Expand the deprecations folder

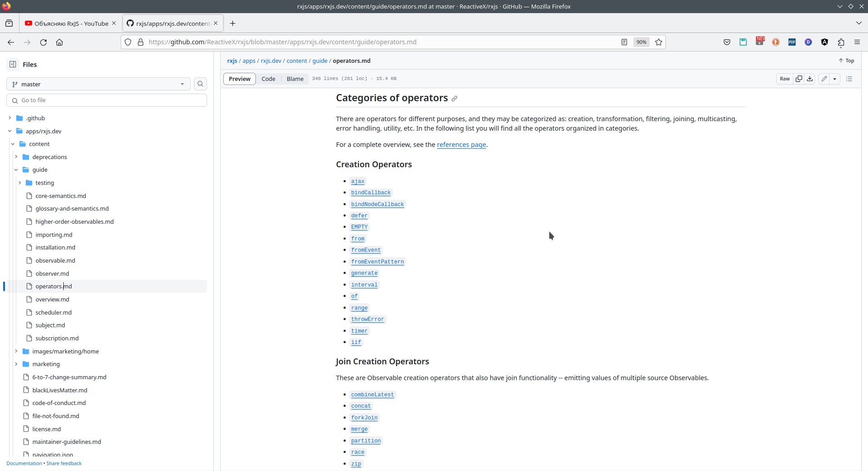point(16,157)
